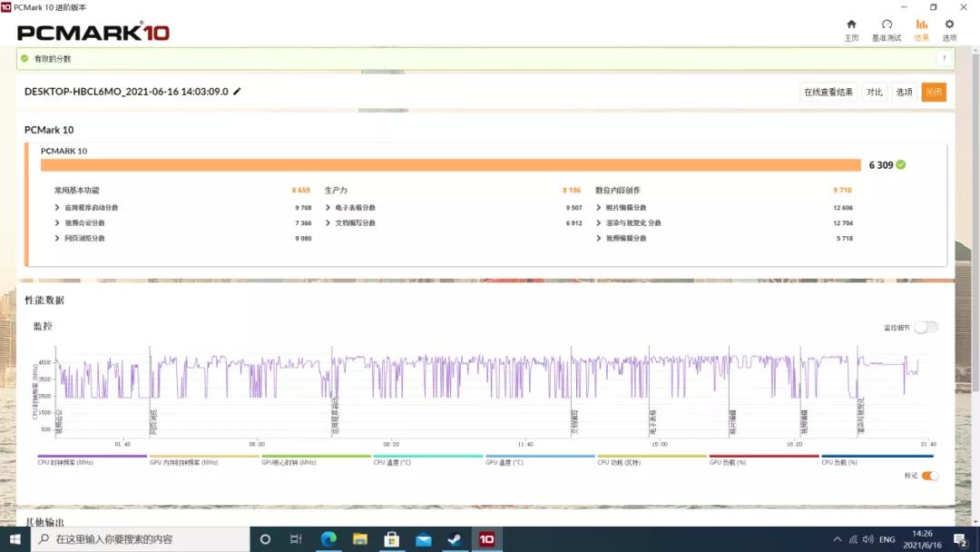Image resolution: width=980 pixels, height=552 pixels.
Task: Click the question mark help icon
Action: coord(945,59)
